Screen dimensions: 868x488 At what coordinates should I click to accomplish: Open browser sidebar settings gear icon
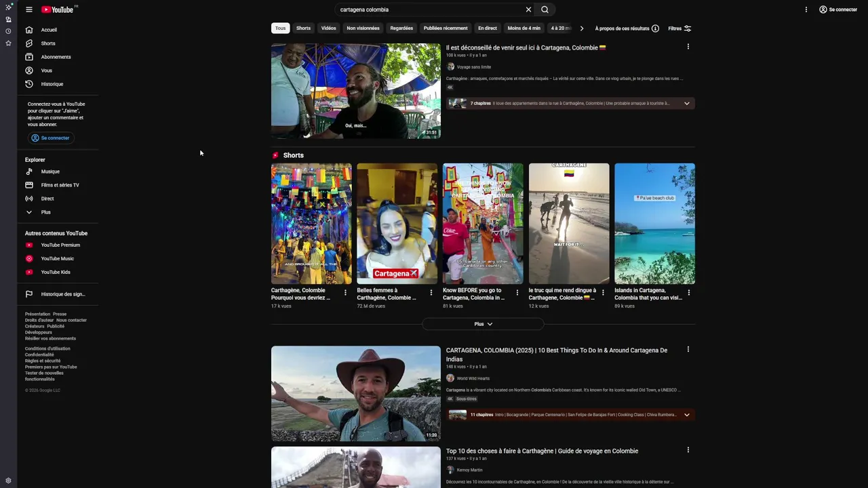point(8,481)
